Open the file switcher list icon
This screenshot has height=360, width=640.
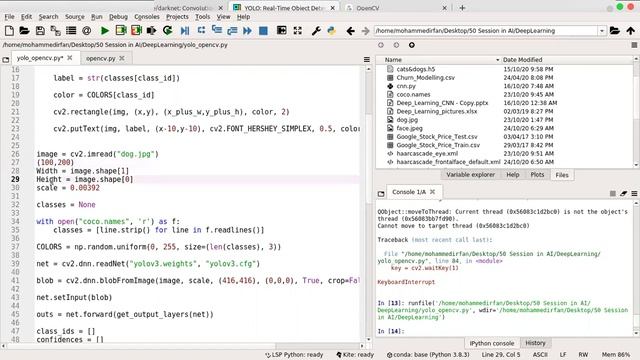(71, 31)
